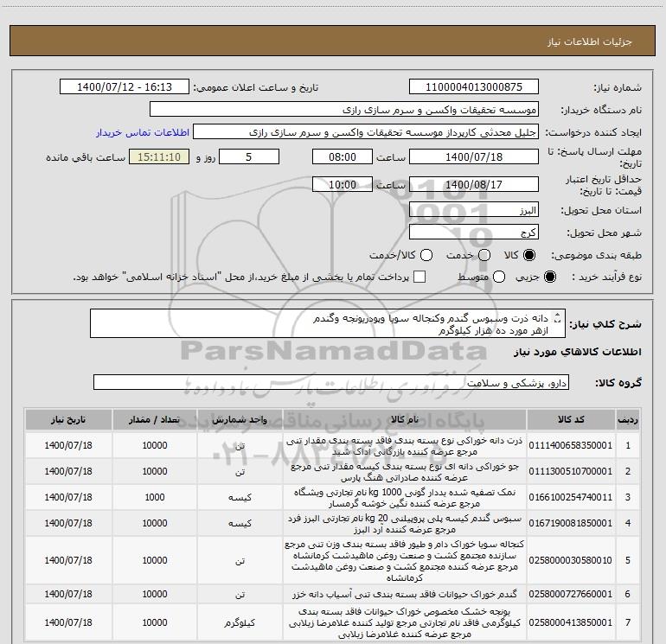This screenshot has width=666, height=644.
Task: Click product code 0258000030580010
Action: [x=571, y=560]
